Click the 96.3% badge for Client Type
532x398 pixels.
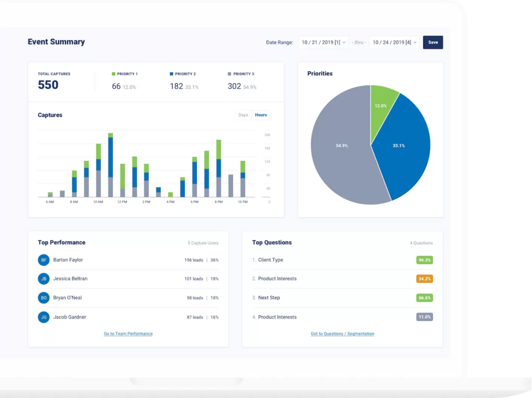coord(424,260)
